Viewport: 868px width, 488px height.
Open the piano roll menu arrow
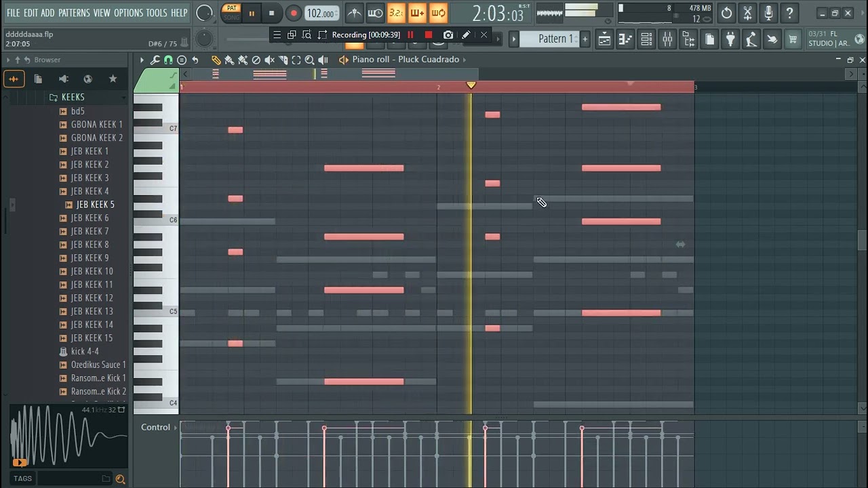pyautogui.click(x=142, y=60)
